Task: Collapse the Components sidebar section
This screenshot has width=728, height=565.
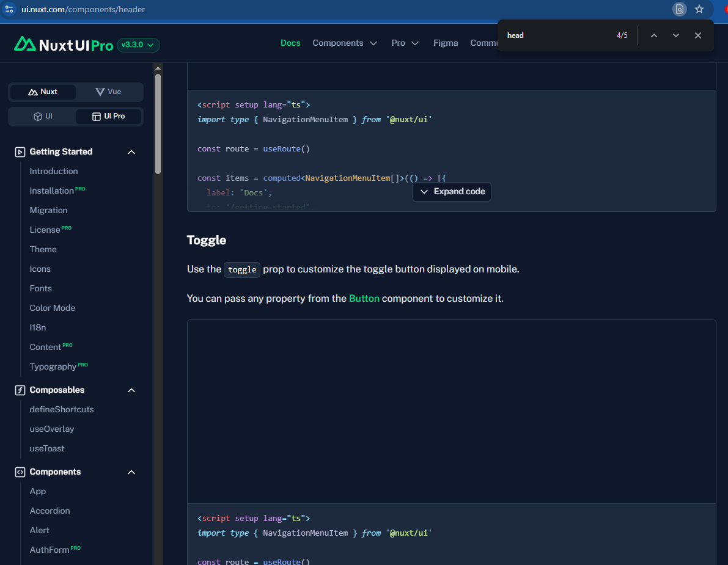Action: pos(131,472)
